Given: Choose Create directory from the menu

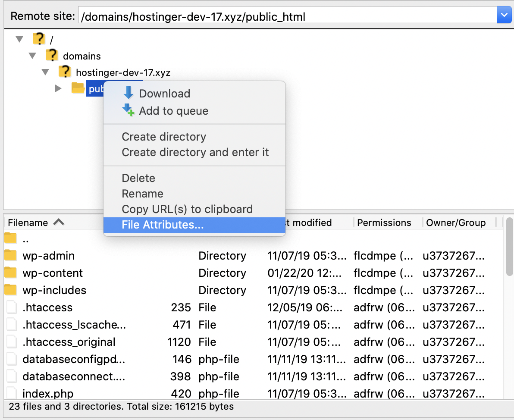Looking at the screenshot, I should [x=164, y=137].
